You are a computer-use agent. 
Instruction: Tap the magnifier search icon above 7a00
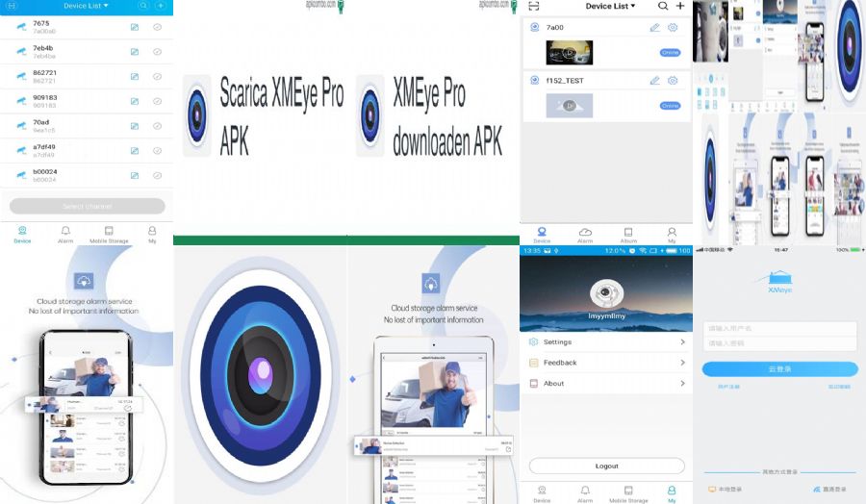(663, 6)
